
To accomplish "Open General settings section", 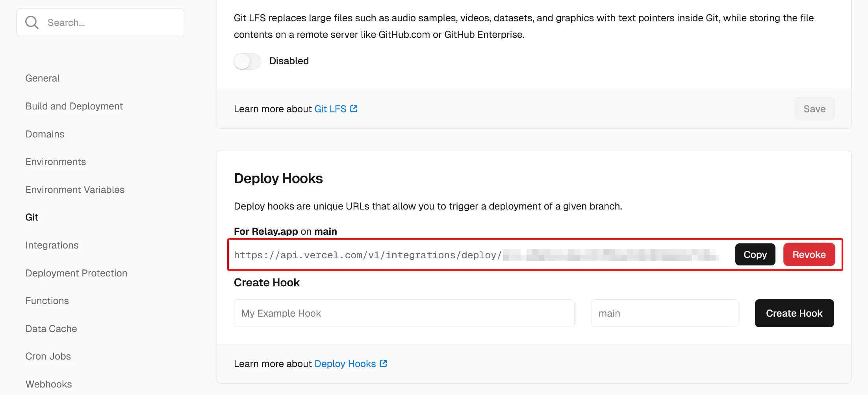I will pos(43,78).
